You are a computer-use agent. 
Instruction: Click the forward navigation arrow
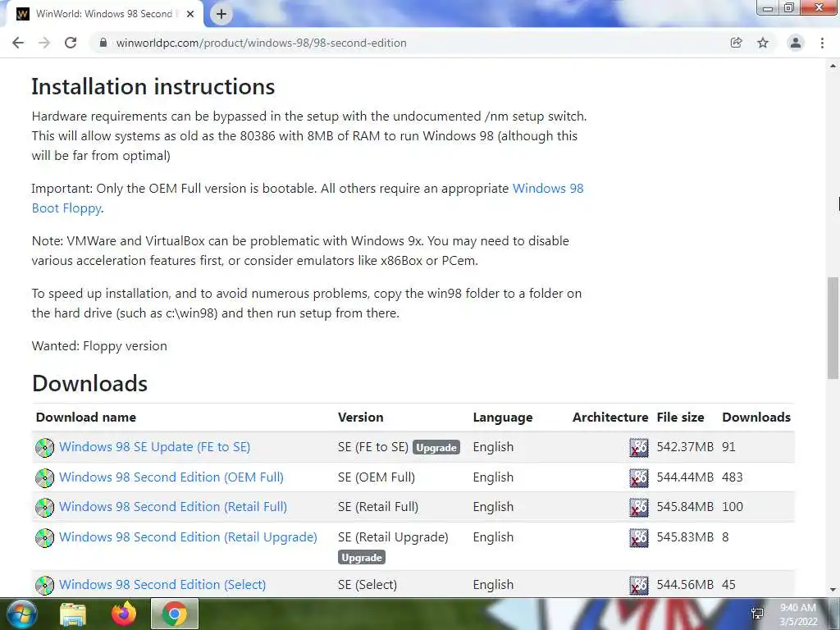pyautogui.click(x=44, y=43)
